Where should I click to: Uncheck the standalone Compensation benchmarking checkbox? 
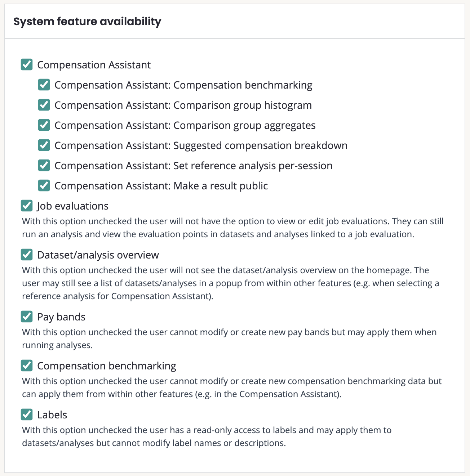(27, 366)
